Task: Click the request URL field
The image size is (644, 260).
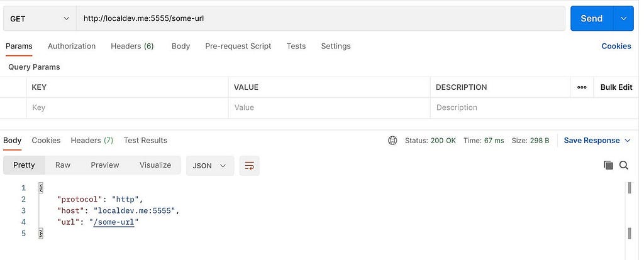Action: [320, 18]
